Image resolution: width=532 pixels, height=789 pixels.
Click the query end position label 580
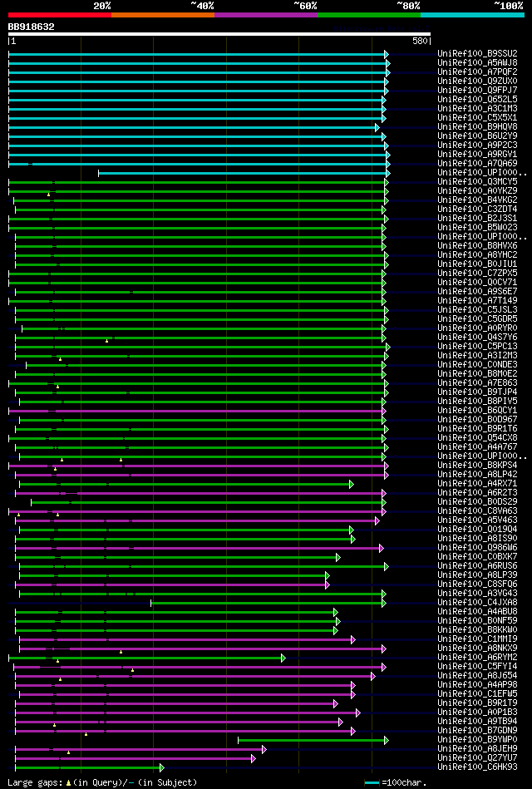coord(420,42)
